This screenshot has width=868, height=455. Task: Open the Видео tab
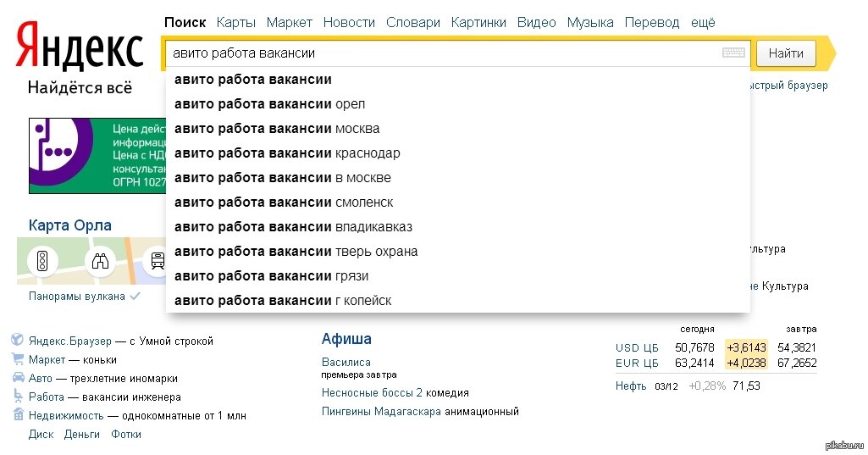tap(536, 23)
